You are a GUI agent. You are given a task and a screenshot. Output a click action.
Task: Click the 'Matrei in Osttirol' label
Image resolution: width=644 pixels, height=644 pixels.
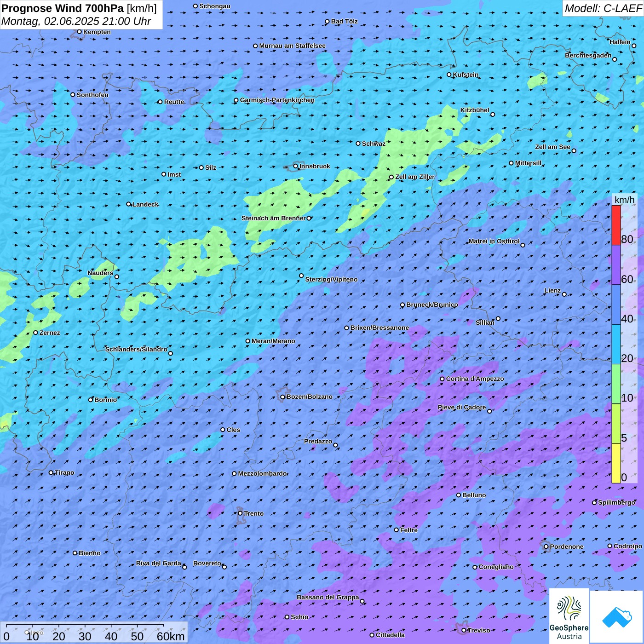[x=494, y=241]
